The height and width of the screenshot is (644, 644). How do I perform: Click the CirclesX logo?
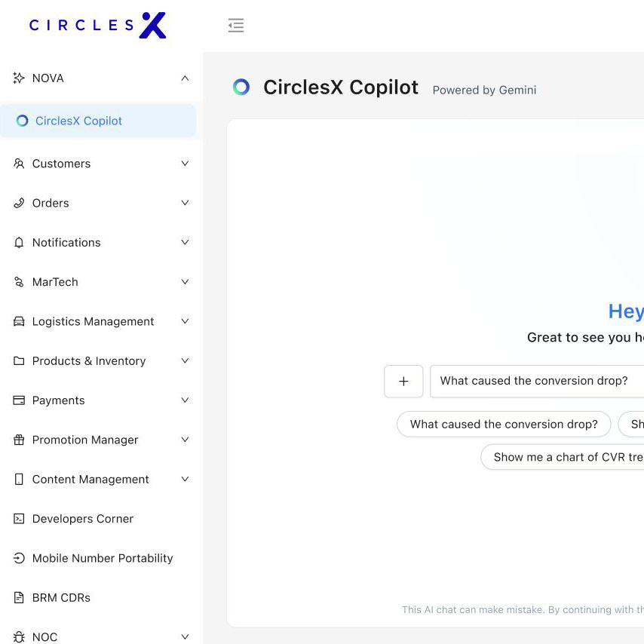click(x=98, y=25)
